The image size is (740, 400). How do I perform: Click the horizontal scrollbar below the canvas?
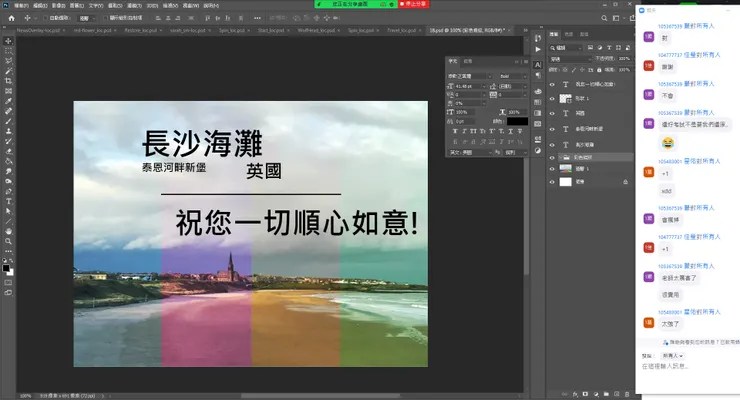321,396
